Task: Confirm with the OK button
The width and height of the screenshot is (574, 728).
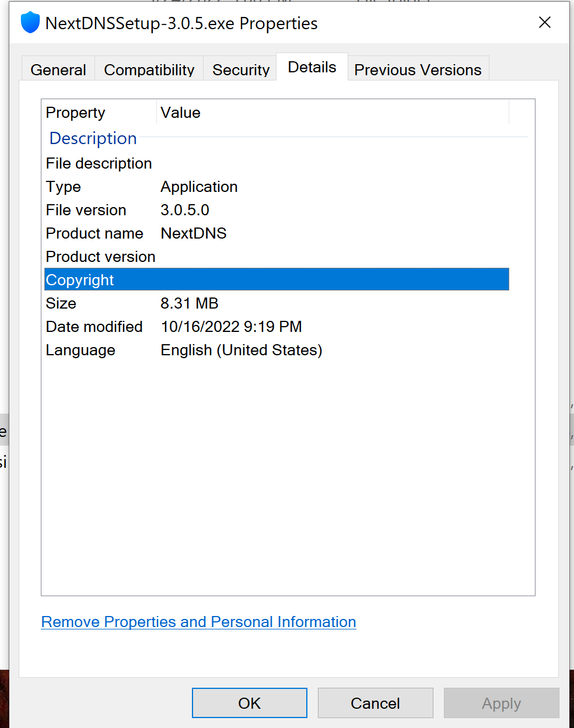Action: [250, 703]
